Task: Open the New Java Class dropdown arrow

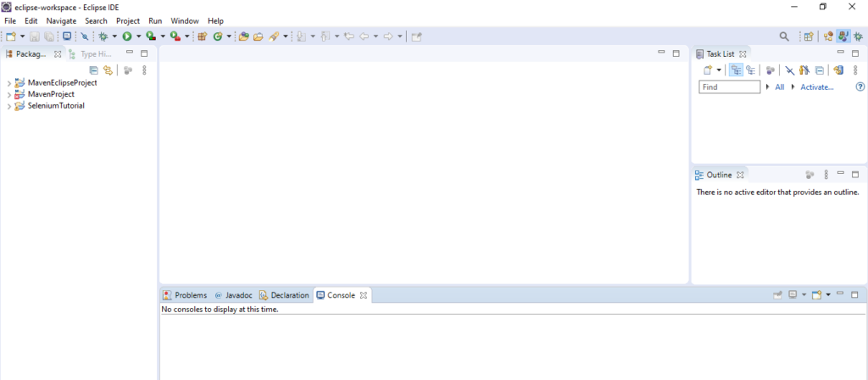Action: pos(229,36)
